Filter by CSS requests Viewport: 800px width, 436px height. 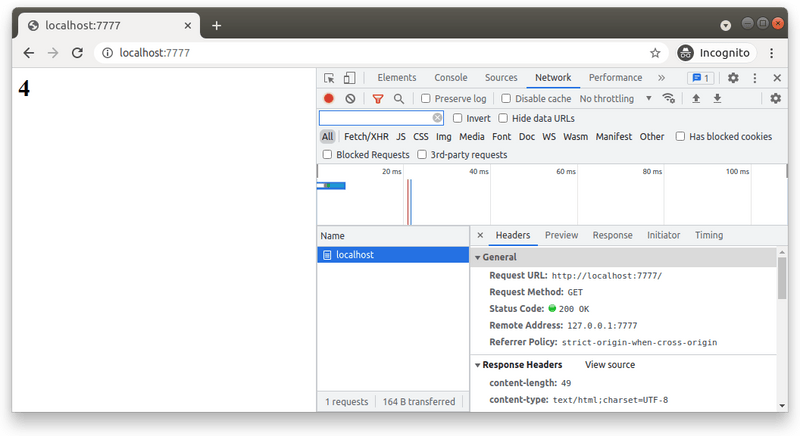(x=420, y=137)
